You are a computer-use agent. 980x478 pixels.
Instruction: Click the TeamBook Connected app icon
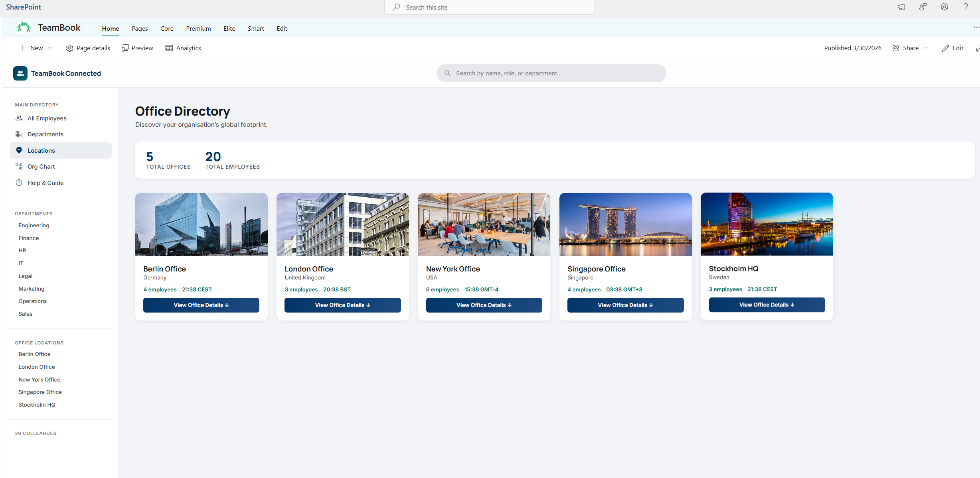click(x=20, y=73)
